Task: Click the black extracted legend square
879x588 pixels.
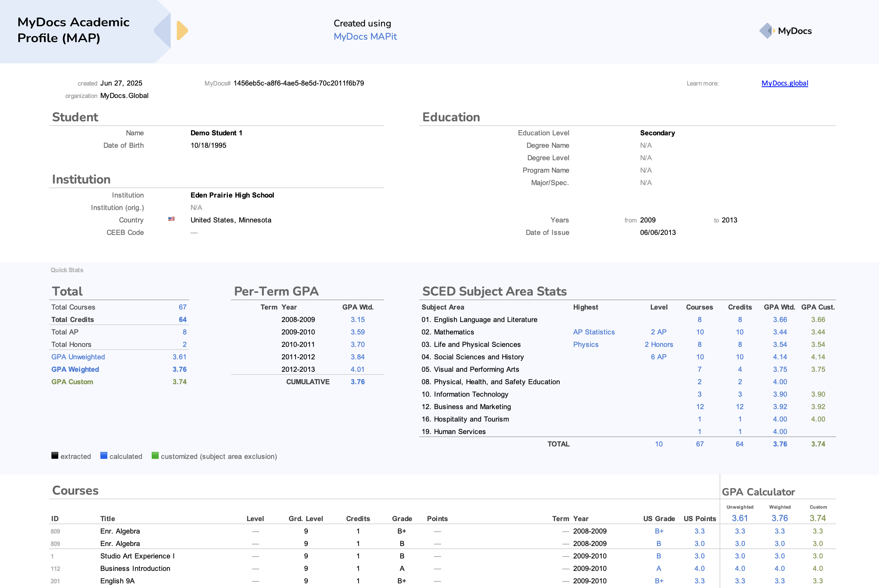Action: click(x=55, y=455)
